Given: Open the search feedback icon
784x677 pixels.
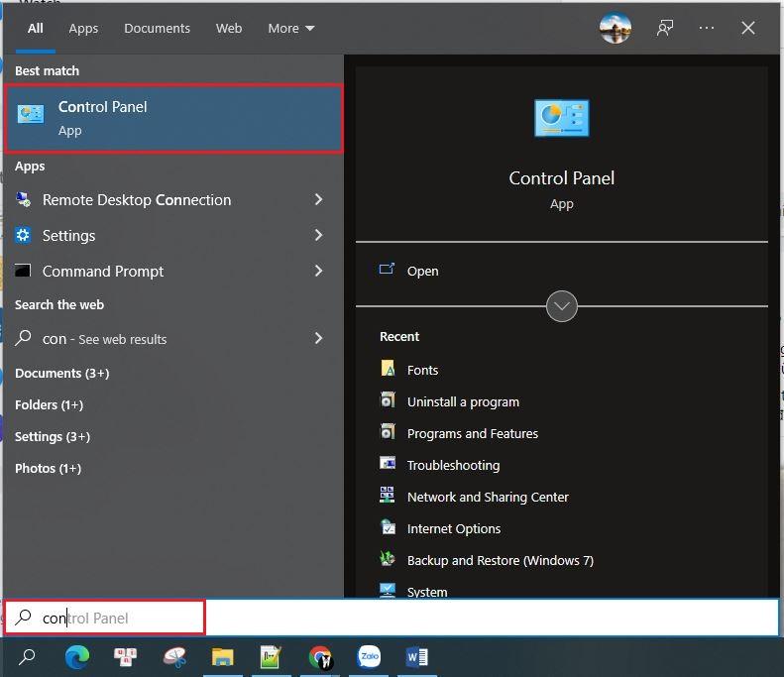Looking at the screenshot, I should pos(665,28).
